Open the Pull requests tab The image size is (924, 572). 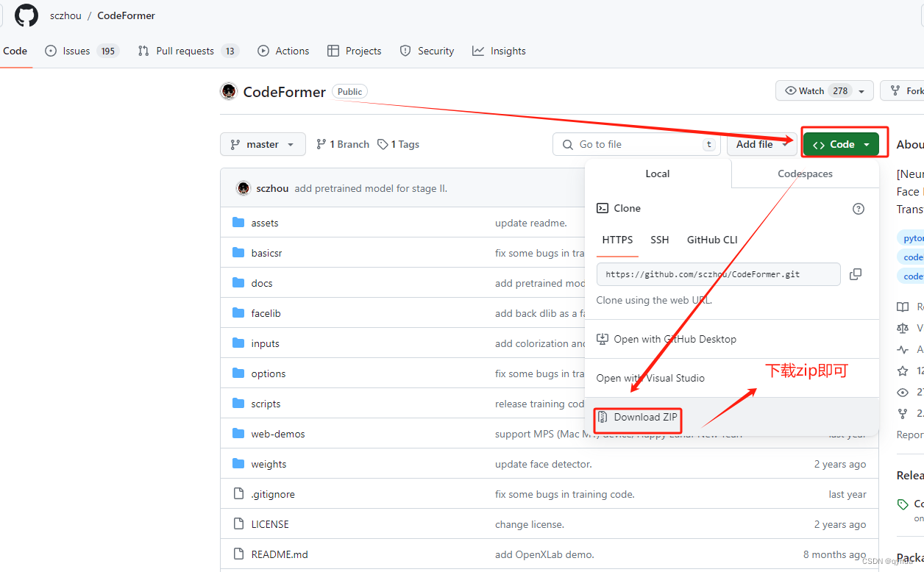pos(188,51)
